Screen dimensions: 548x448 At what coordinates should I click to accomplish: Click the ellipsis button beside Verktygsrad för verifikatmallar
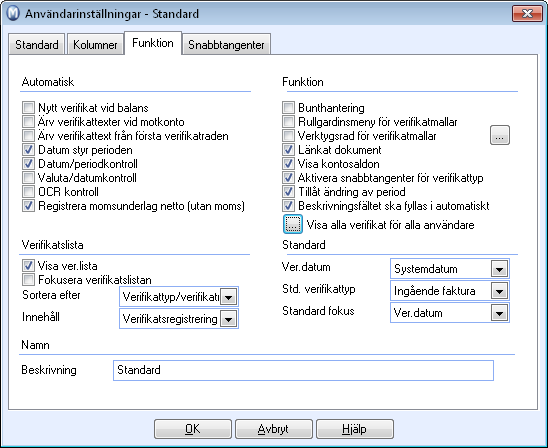point(500,135)
